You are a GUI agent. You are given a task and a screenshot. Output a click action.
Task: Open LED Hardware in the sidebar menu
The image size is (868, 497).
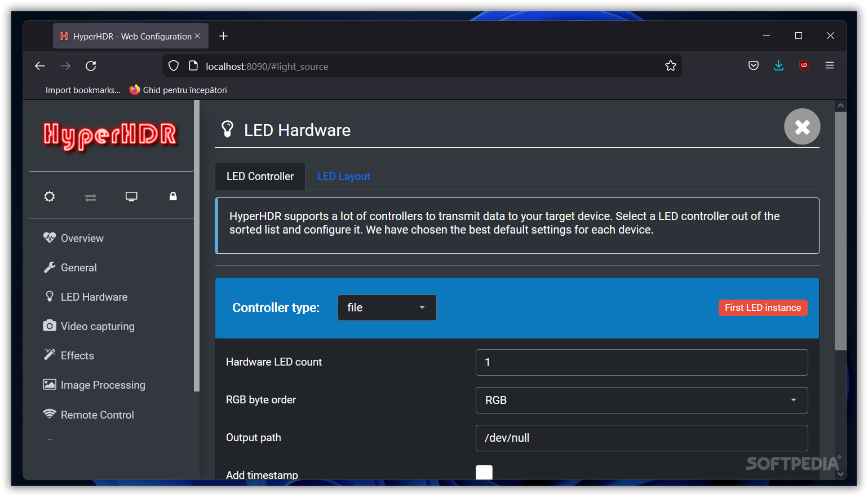pyautogui.click(x=94, y=297)
